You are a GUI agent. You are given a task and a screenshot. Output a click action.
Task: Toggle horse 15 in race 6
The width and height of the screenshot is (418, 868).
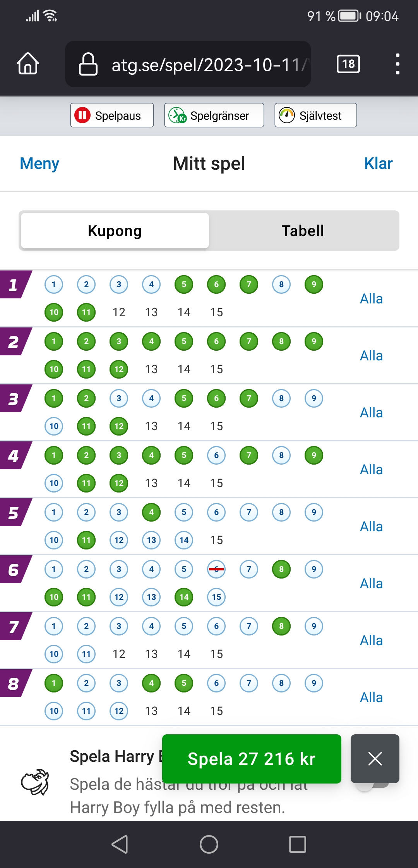pos(216,597)
